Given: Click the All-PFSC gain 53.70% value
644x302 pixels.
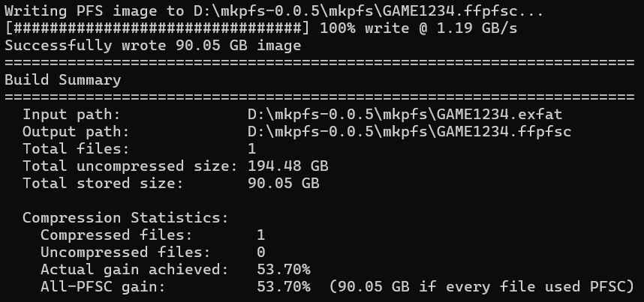Looking at the screenshot, I should click(x=284, y=286).
